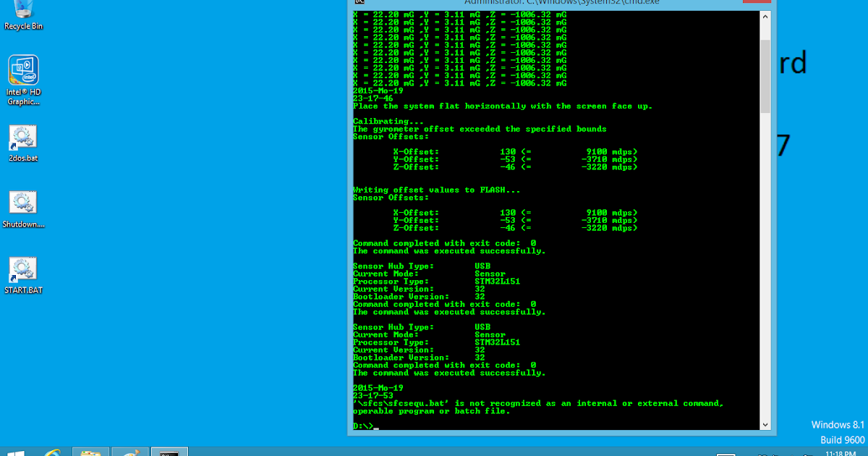Click the D:\> command prompt line
The height and width of the screenshot is (456, 868).
(x=365, y=426)
